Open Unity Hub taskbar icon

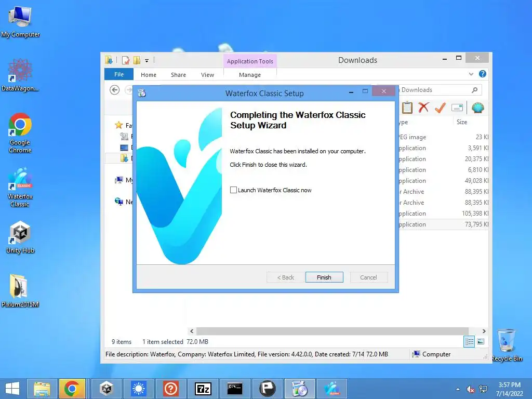(107, 389)
